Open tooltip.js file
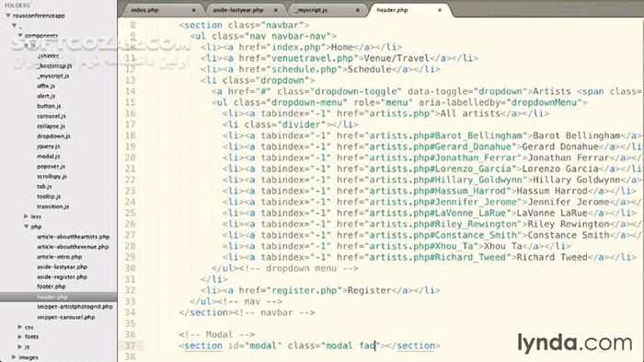 [x=49, y=196]
